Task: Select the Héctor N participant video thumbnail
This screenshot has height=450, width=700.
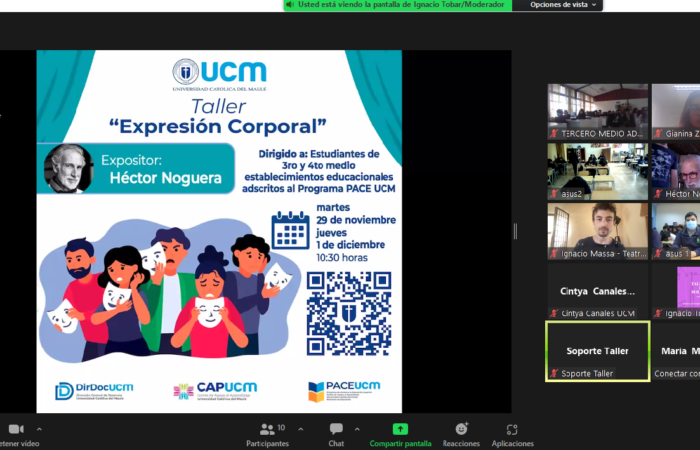Action: (676, 171)
